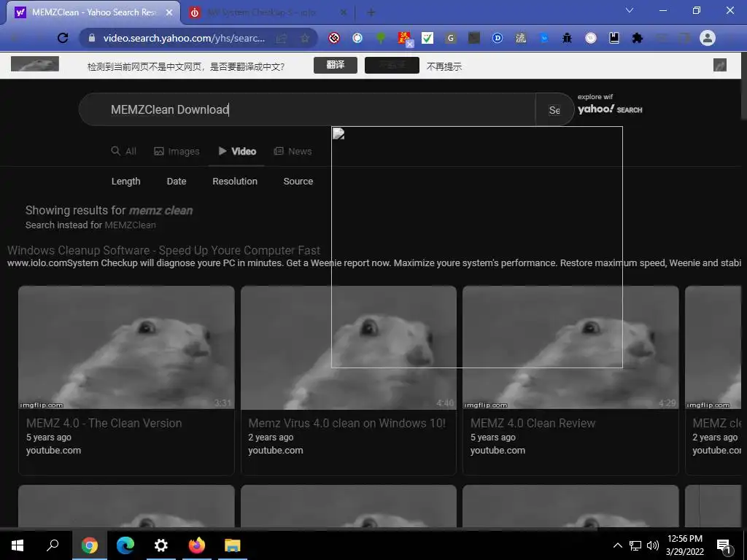This screenshot has width=747, height=560.
Task: Open the Resolution filter dropdown
Action: [235, 181]
